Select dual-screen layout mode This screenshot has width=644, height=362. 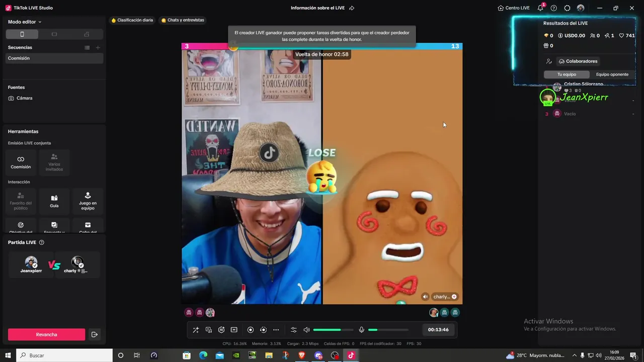pos(87,34)
